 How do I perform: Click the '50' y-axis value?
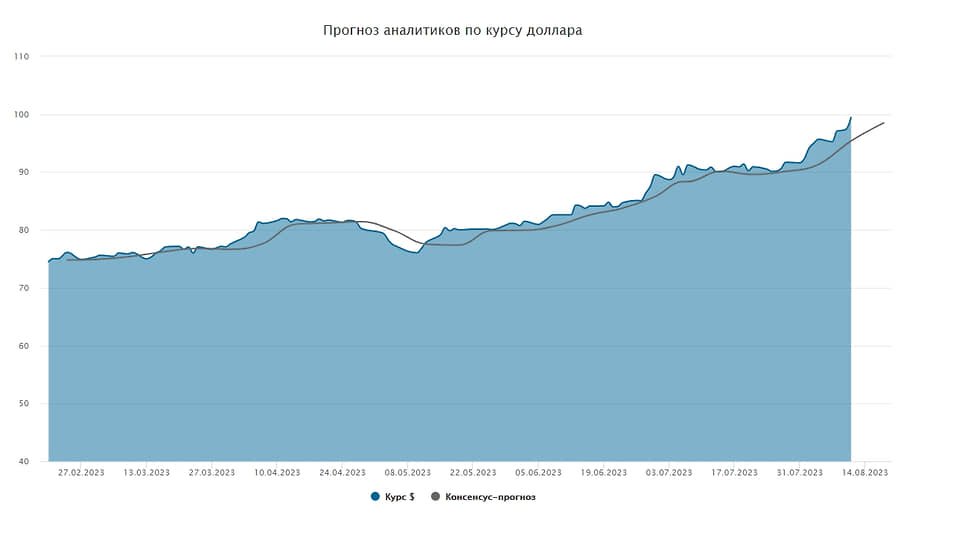(23, 403)
